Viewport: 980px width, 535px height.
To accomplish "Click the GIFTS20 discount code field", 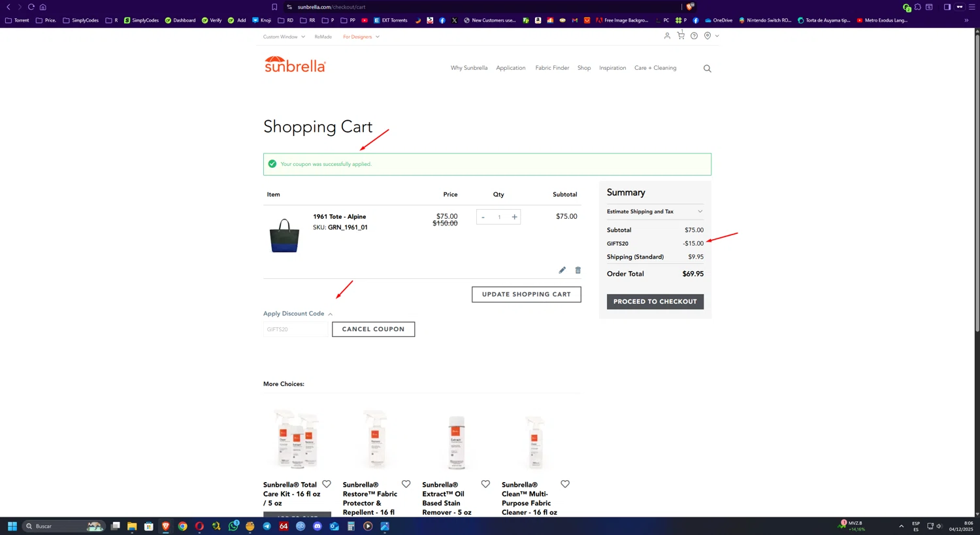I will click(x=296, y=329).
